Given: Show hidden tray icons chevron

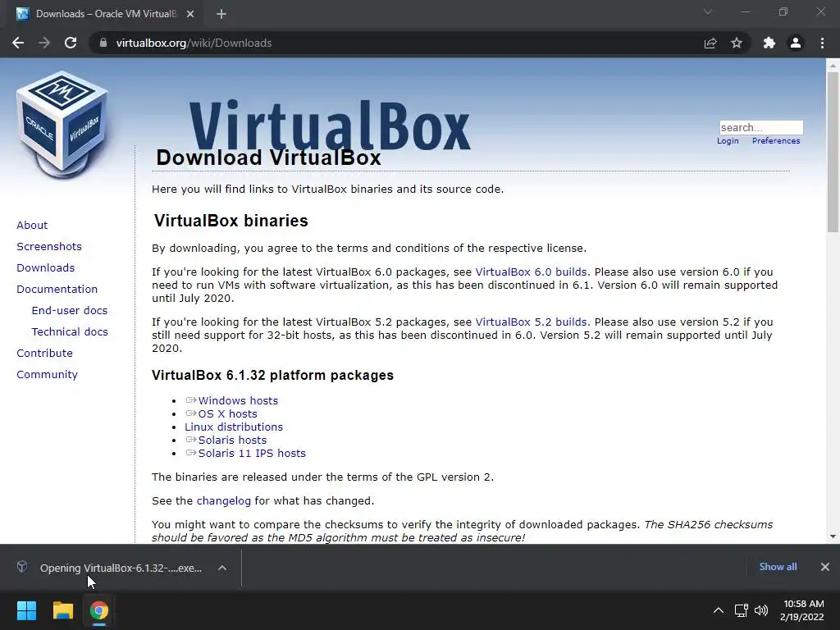Looking at the screenshot, I should coord(719,610).
